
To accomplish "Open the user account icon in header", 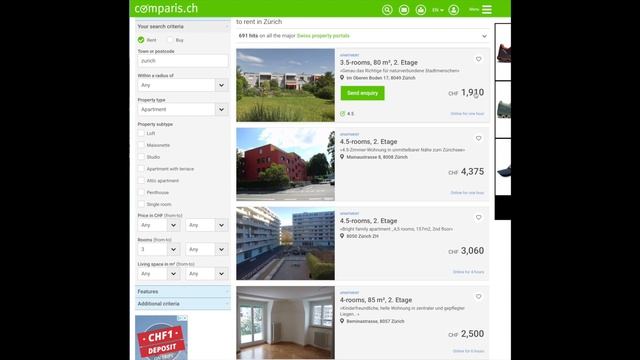I will [x=453, y=10].
